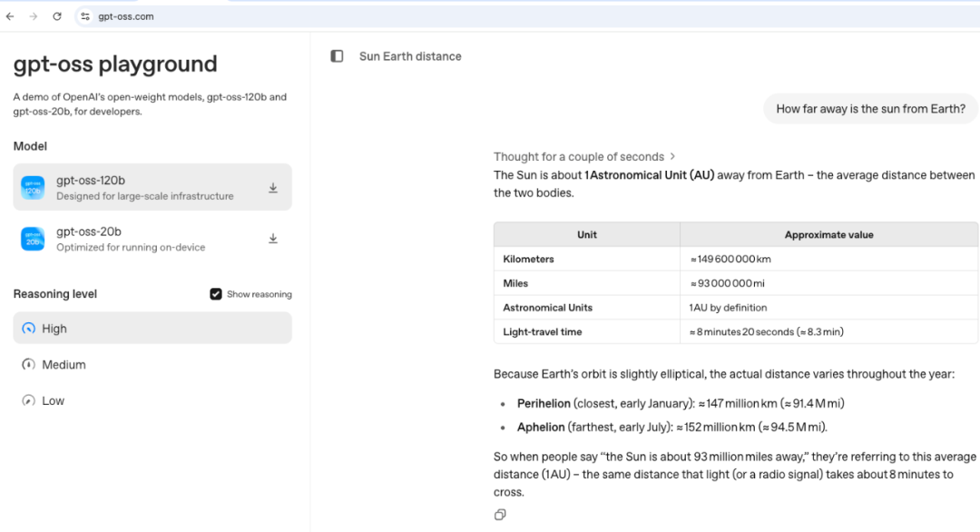
Task: Reload the page with the refresh icon
Action: tap(57, 16)
